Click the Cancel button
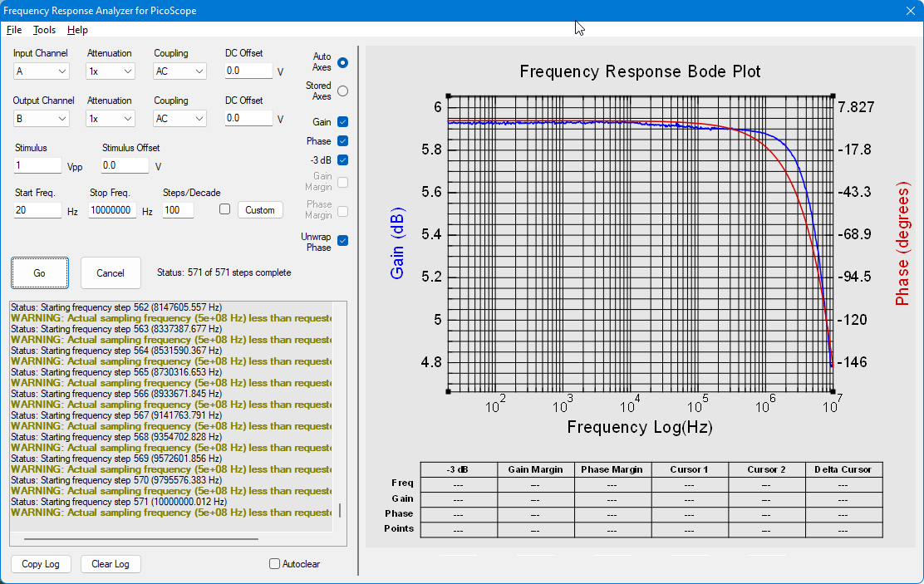The image size is (924, 584). [x=111, y=272]
